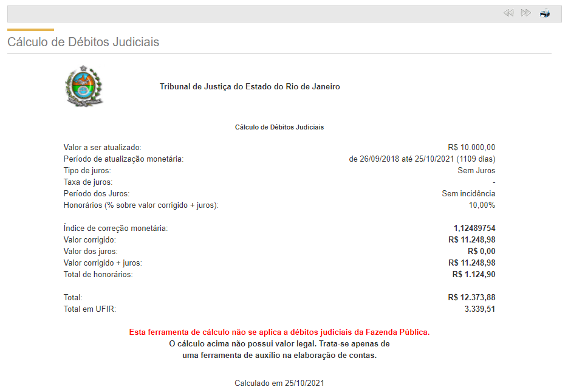The height and width of the screenshot is (392, 568).
Task: Click the label Total:
Action: (x=73, y=298)
